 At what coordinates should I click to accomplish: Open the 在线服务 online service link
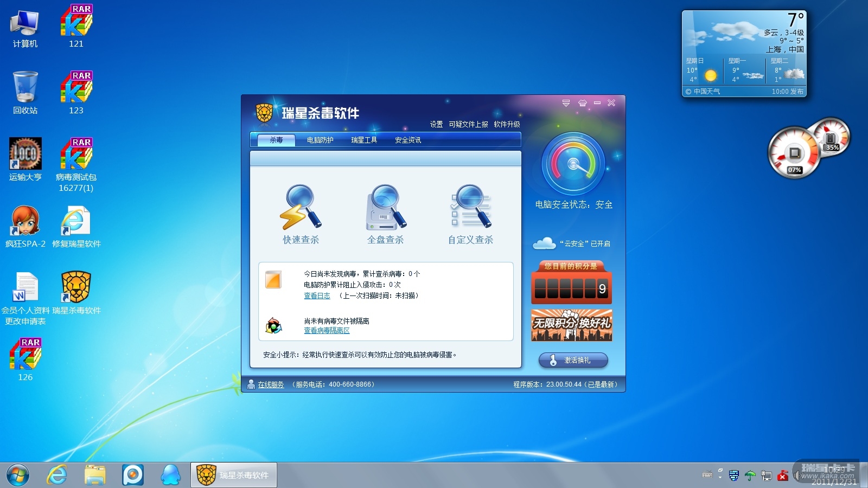271,384
